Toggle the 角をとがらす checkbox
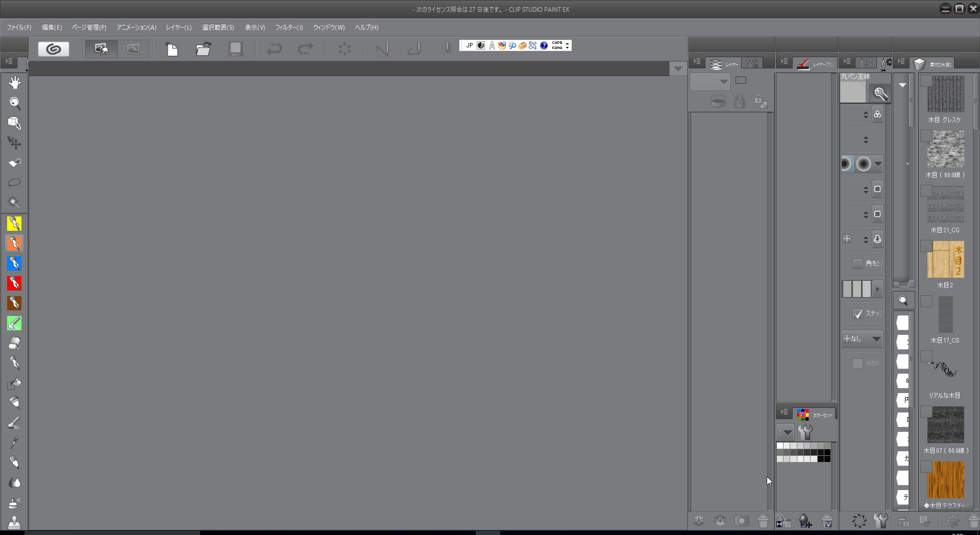This screenshot has width=980, height=535. (x=857, y=263)
